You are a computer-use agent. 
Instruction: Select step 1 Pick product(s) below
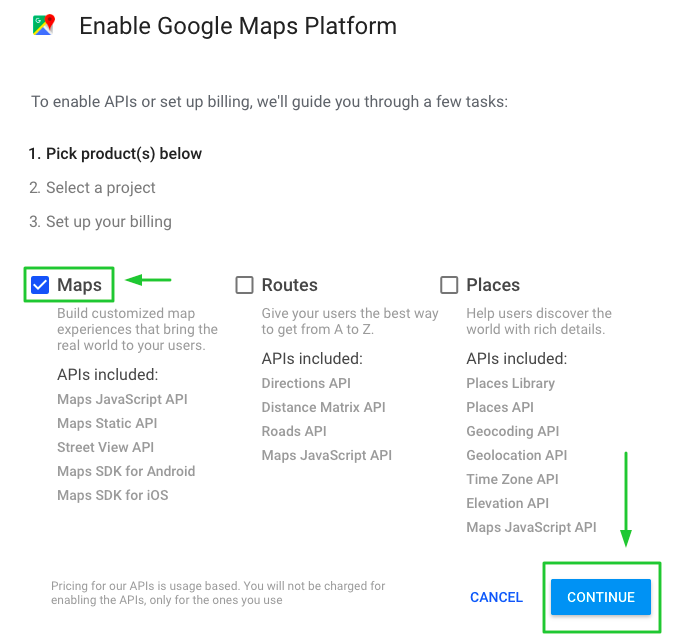116,154
